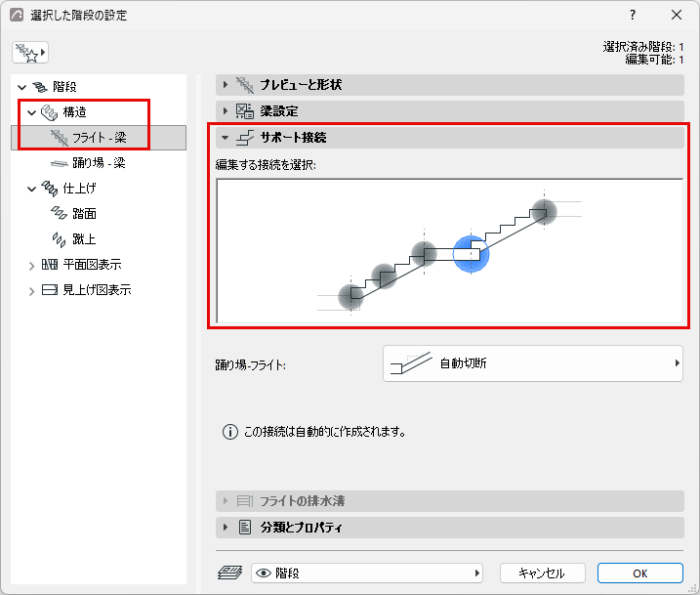Expand the 分類とプロパティ panel triangle

point(226,528)
